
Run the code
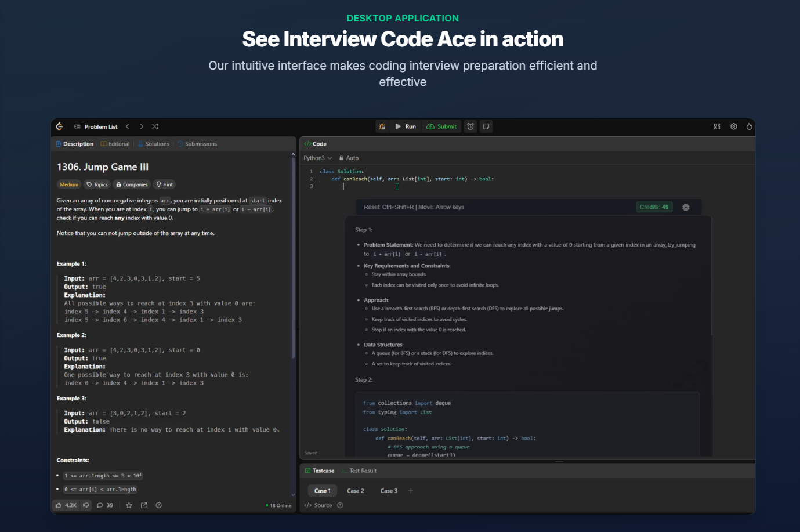(406, 126)
